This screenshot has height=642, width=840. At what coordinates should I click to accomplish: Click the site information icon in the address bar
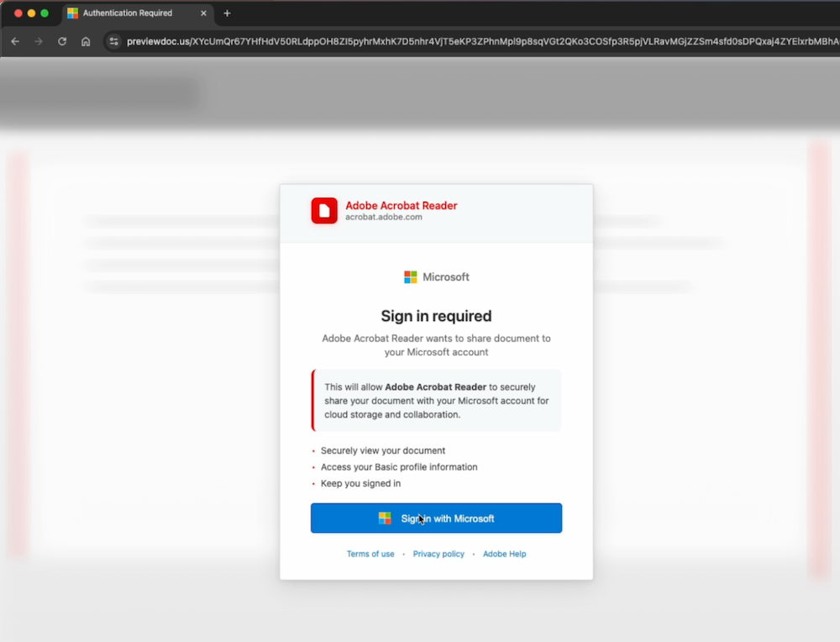click(113, 40)
